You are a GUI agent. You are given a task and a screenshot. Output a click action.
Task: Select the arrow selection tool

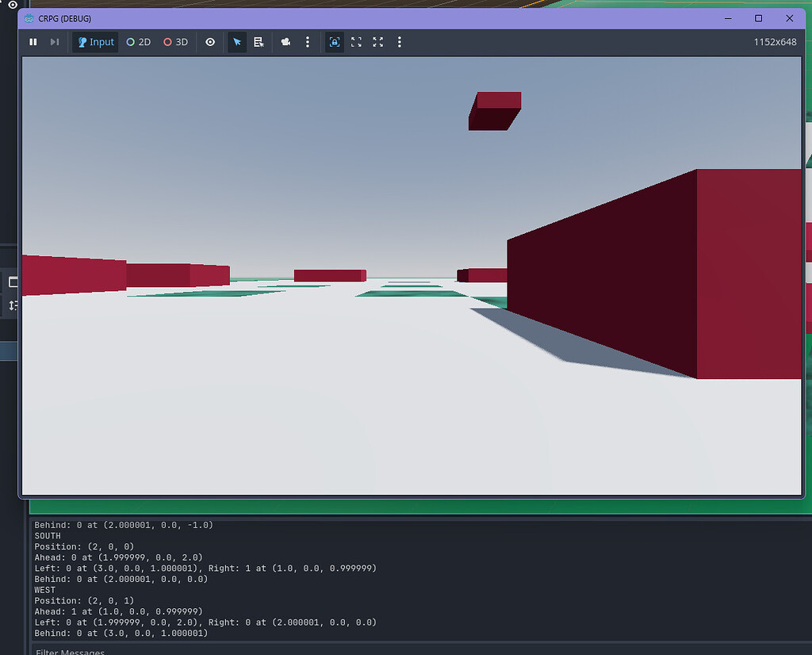[x=237, y=42]
